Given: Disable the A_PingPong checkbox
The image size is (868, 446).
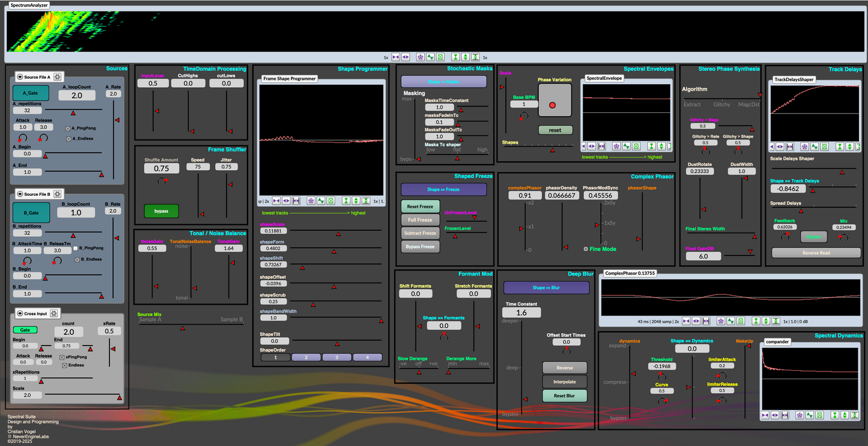Looking at the screenshot, I should [x=68, y=128].
